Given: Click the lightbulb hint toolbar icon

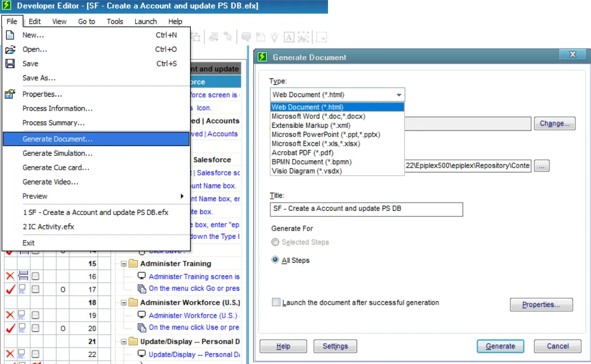Looking at the screenshot, I should tap(275, 37).
